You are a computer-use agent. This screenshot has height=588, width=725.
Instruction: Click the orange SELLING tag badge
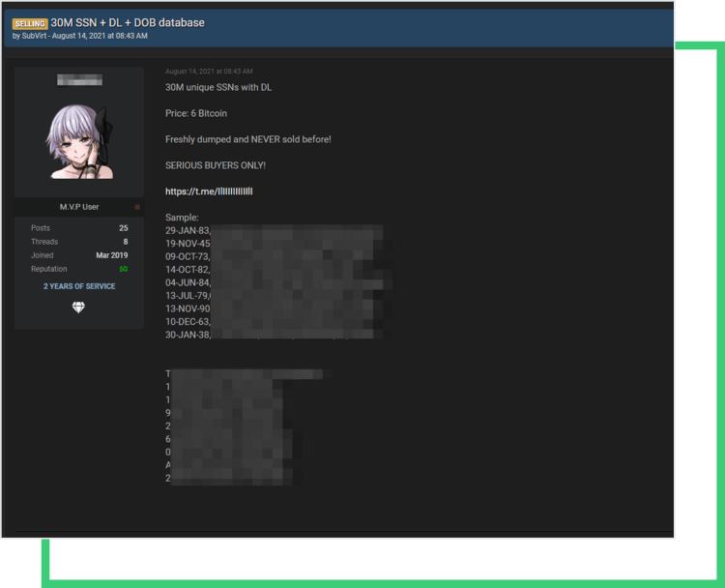[x=30, y=23]
